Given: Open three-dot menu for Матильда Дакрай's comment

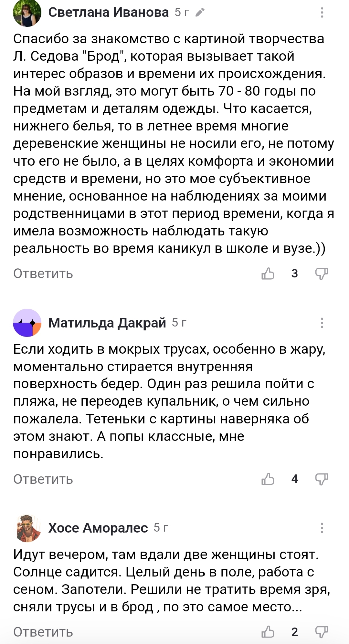Looking at the screenshot, I should pyautogui.click(x=322, y=323).
